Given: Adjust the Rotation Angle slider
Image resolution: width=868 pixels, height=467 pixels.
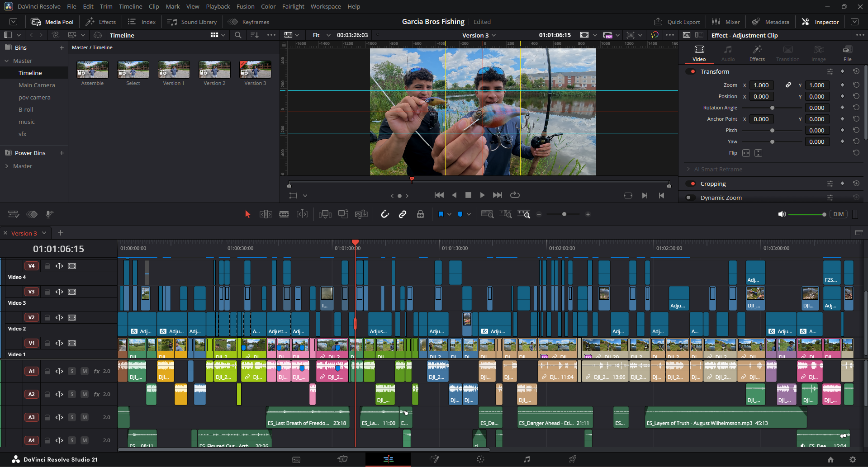Looking at the screenshot, I should [x=772, y=108].
